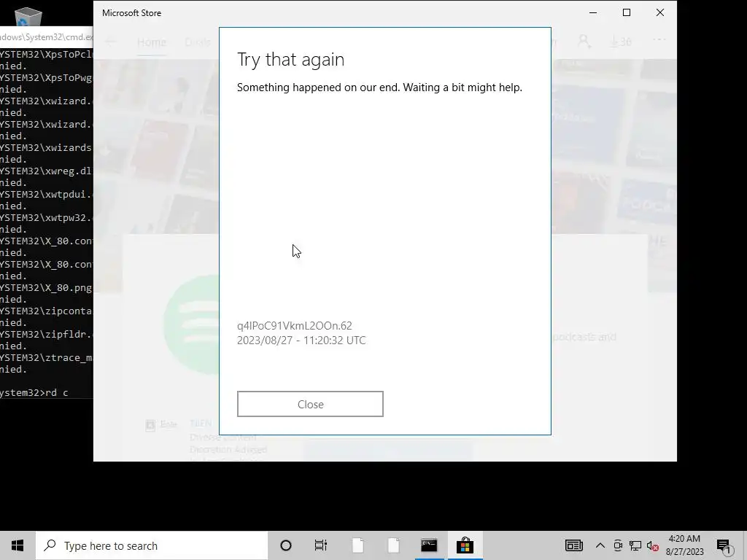Click the 'Something happened on our end' message
Screen dimensions: 747x560
coord(379,87)
